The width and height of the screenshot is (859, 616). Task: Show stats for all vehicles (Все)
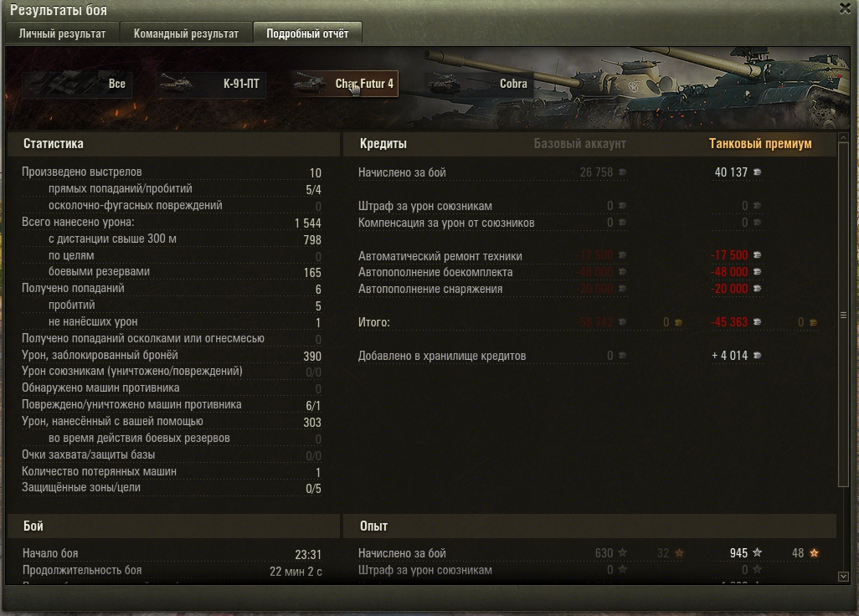(77, 84)
